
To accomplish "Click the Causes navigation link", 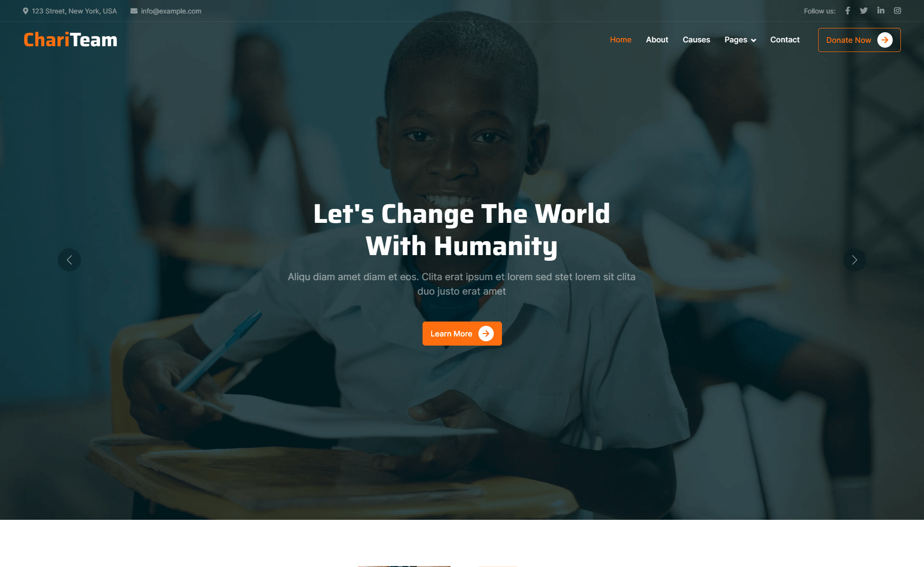I will (695, 39).
